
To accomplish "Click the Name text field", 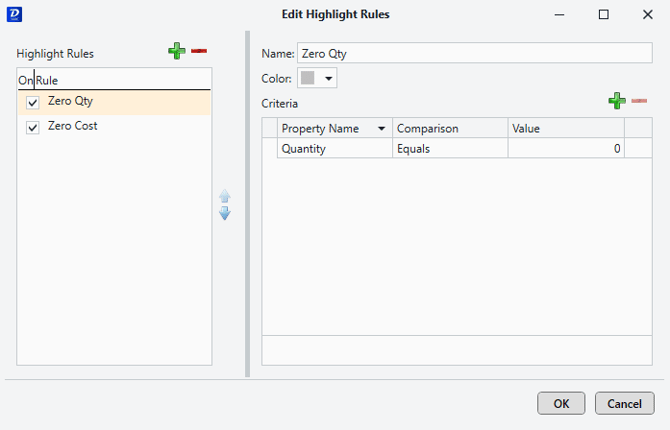I will pos(473,53).
